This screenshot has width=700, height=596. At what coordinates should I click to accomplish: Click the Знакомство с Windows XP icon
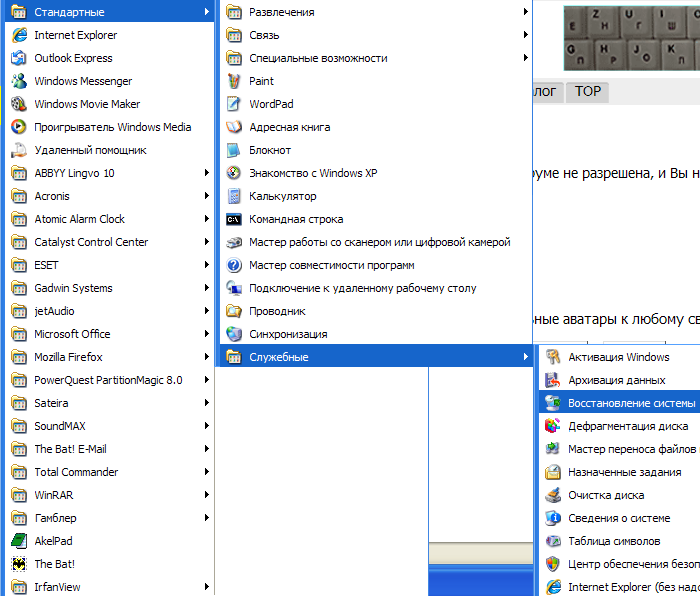234,173
